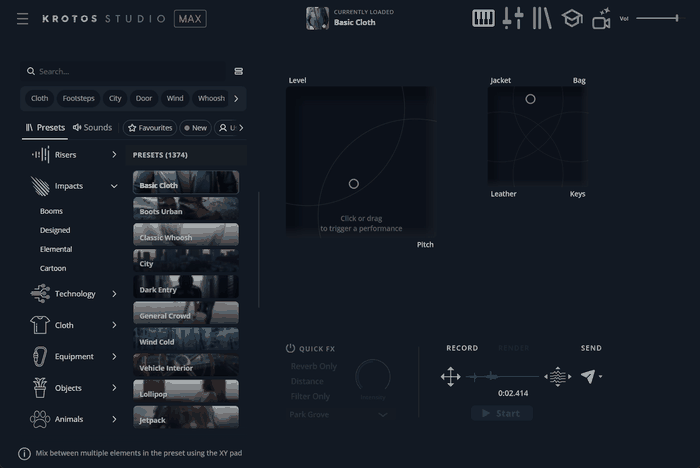Expand the Animals category chevron
The width and height of the screenshot is (700, 468).
pyautogui.click(x=114, y=419)
